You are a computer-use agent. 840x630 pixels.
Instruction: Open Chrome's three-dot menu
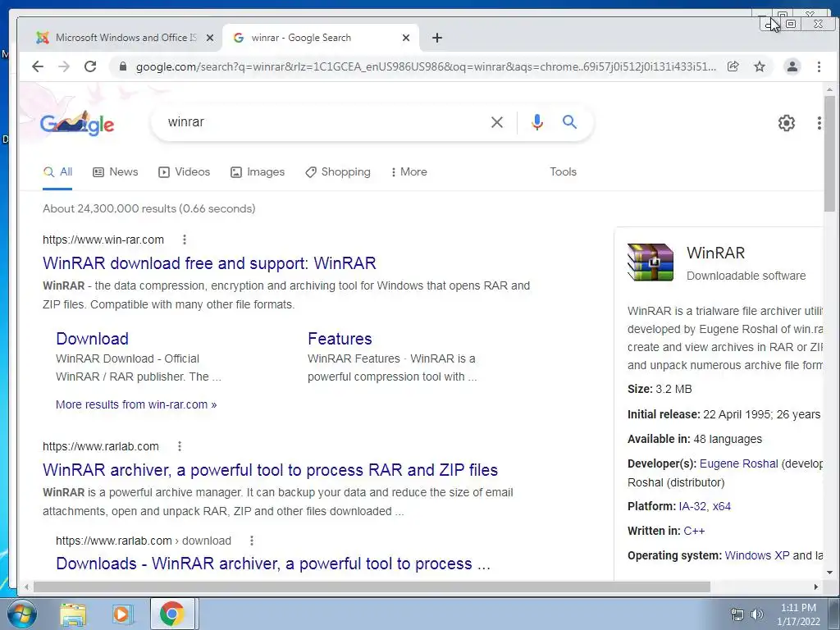point(819,66)
